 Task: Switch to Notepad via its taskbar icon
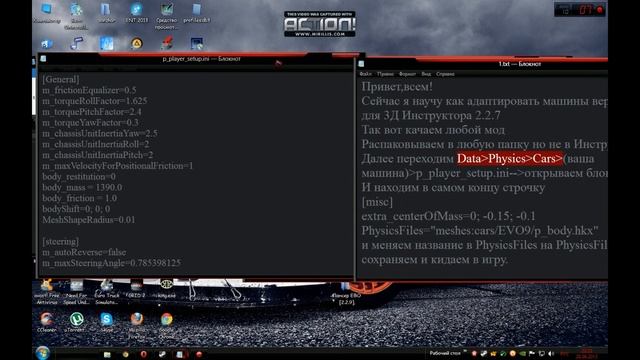[180, 354]
